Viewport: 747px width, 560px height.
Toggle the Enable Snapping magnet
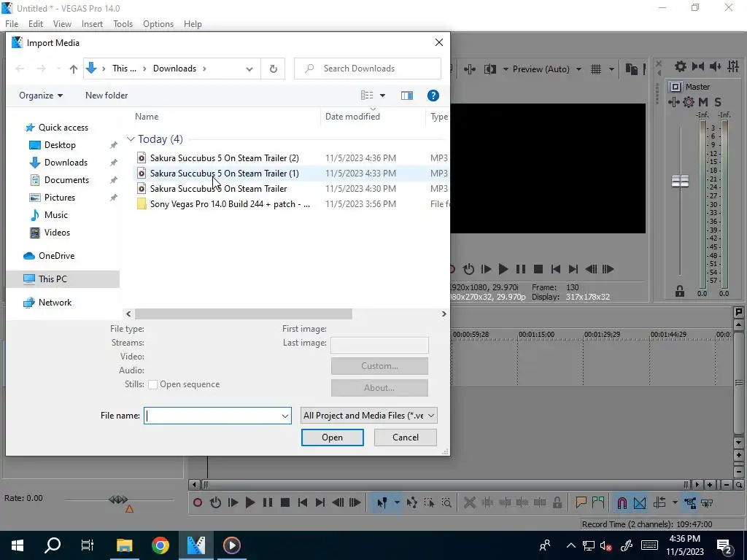[x=622, y=503]
